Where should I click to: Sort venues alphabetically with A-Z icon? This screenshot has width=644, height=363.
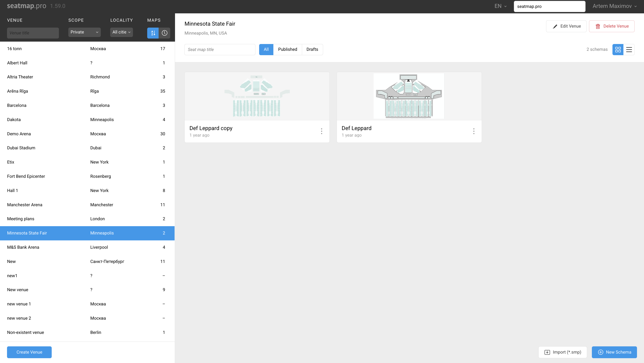(x=153, y=33)
